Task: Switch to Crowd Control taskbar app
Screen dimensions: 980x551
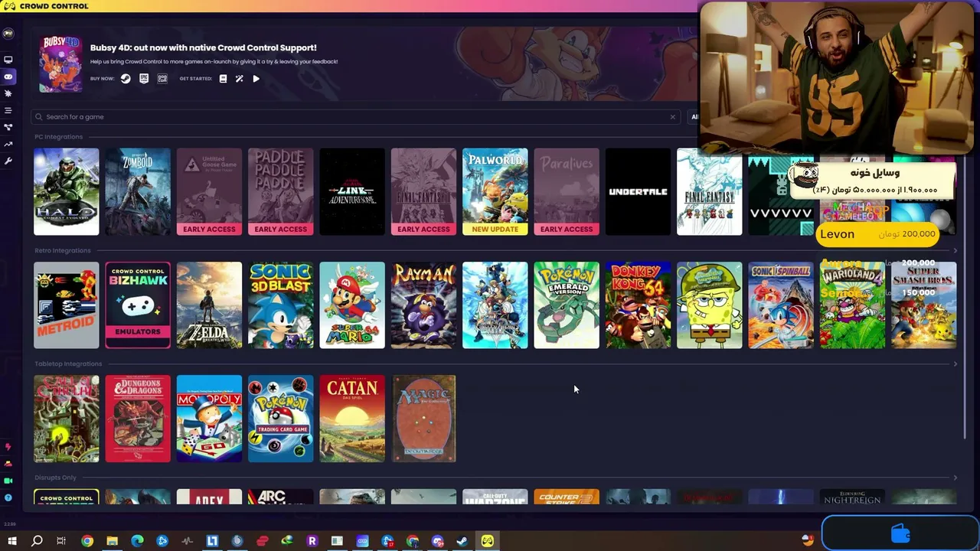Action: click(487, 541)
